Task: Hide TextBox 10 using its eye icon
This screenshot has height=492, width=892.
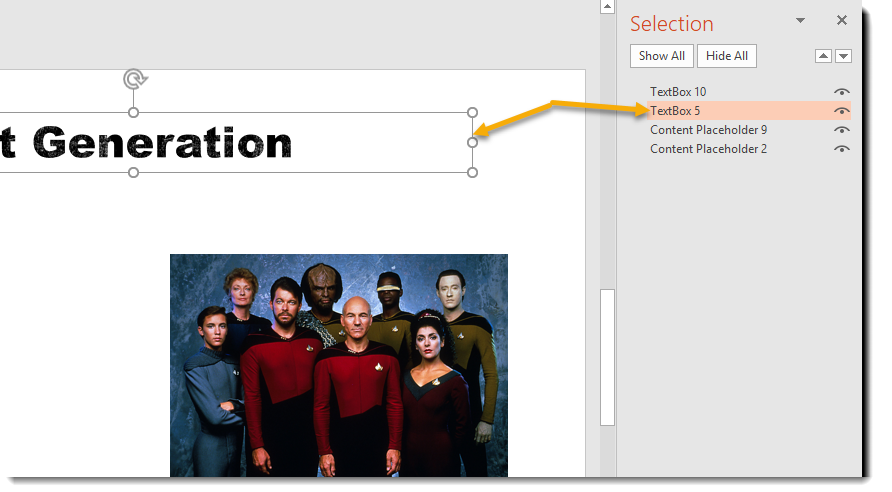Action: (x=841, y=92)
